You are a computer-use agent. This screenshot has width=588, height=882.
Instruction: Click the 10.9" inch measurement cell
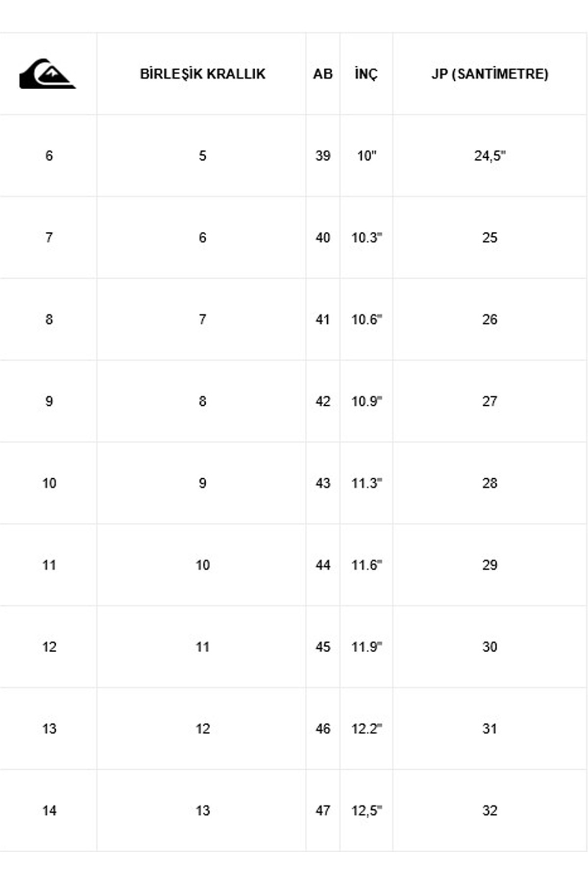(x=366, y=401)
